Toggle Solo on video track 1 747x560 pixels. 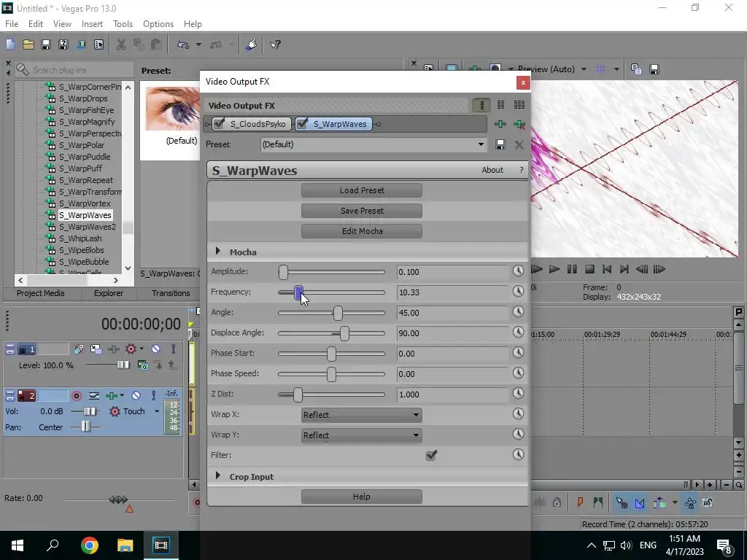pos(174,349)
